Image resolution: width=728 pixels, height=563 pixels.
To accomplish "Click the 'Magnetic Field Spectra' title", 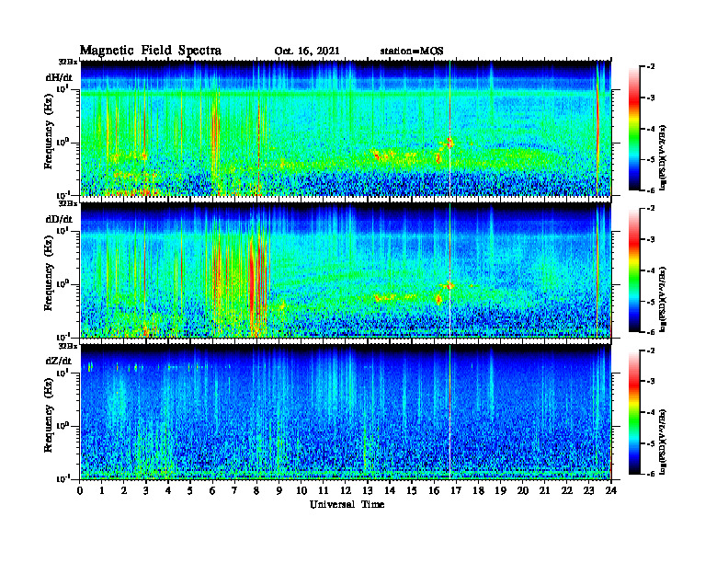I will pyautogui.click(x=151, y=51).
